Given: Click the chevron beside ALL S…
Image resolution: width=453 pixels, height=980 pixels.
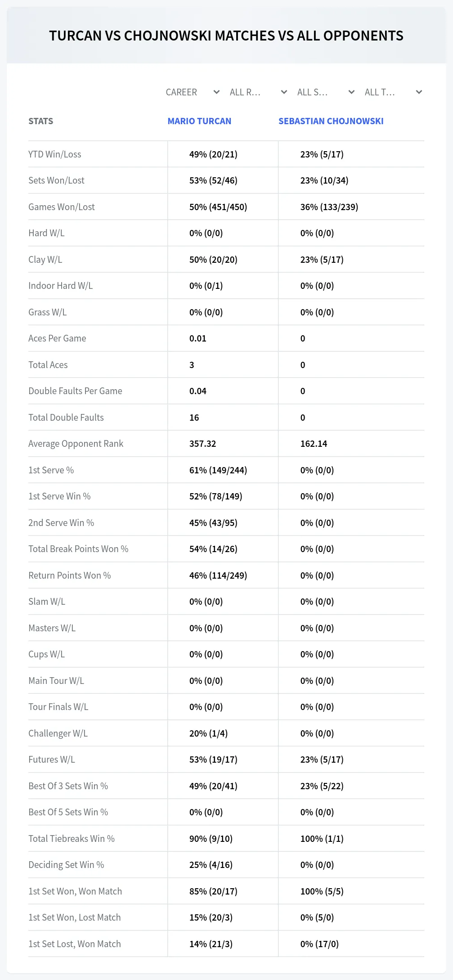Looking at the screenshot, I should [x=352, y=92].
